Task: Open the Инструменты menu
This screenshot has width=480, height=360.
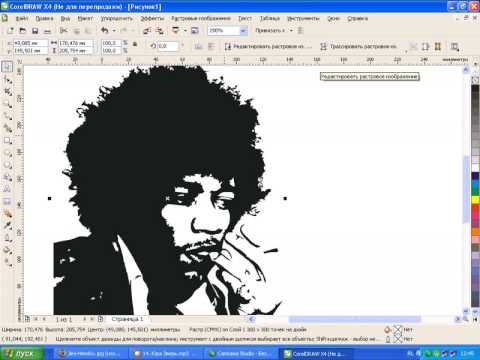Action: pyautogui.click(x=303, y=18)
